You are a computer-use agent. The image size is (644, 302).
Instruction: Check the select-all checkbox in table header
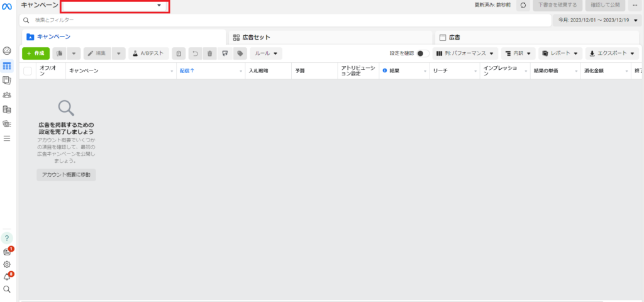[x=28, y=71]
